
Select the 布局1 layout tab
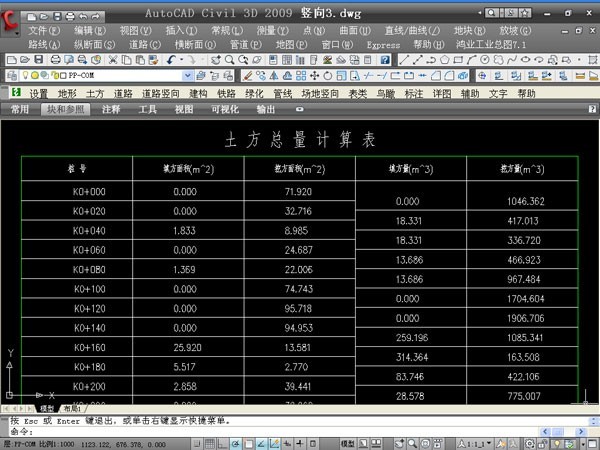click(72, 409)
